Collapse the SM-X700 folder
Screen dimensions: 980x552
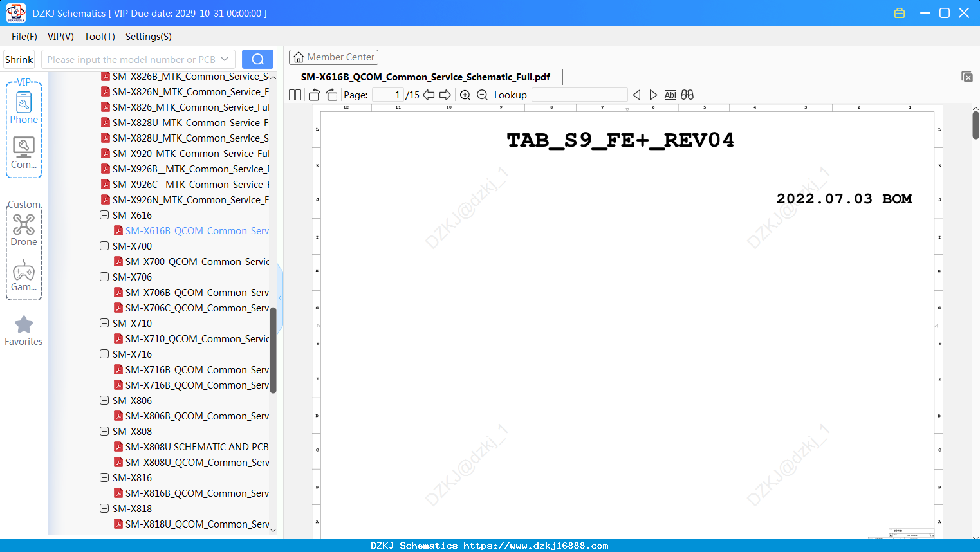pos(104,246)
